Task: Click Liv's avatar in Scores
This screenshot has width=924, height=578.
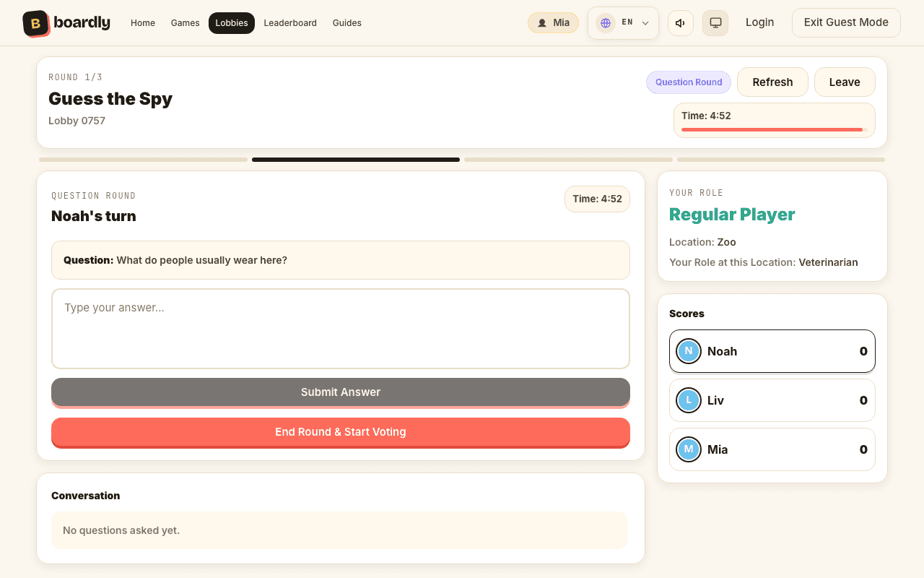Action: click(x=689, y=400)
